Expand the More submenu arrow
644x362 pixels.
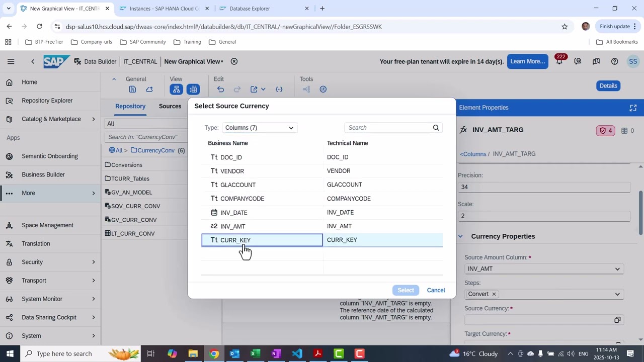pos(93,193)
